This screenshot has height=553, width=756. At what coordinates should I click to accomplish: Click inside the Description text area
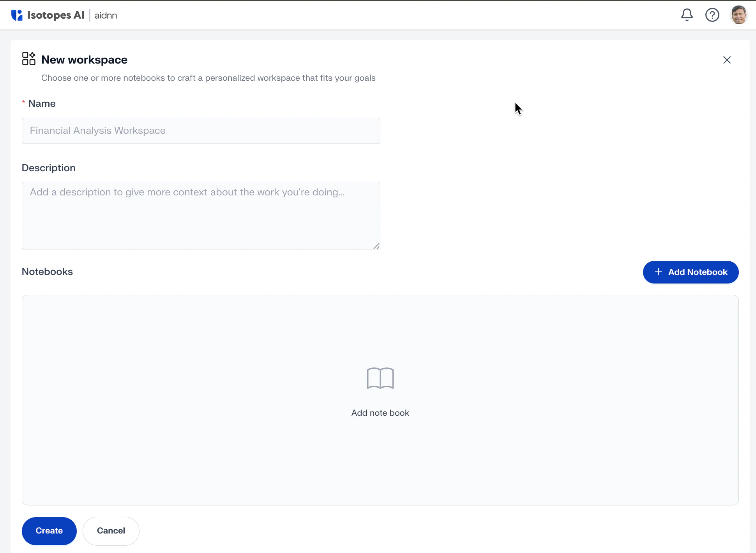pos(201,216)
